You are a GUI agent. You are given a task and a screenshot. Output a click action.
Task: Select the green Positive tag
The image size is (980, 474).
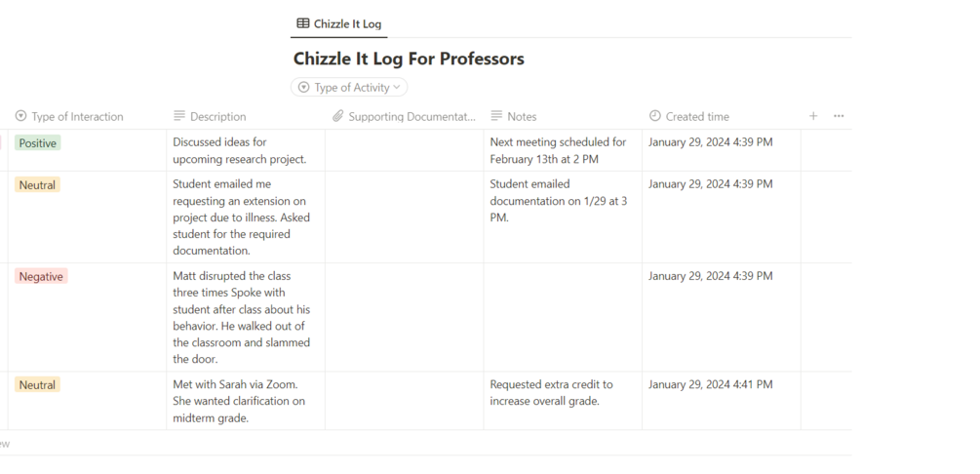[x=37, y=143]
